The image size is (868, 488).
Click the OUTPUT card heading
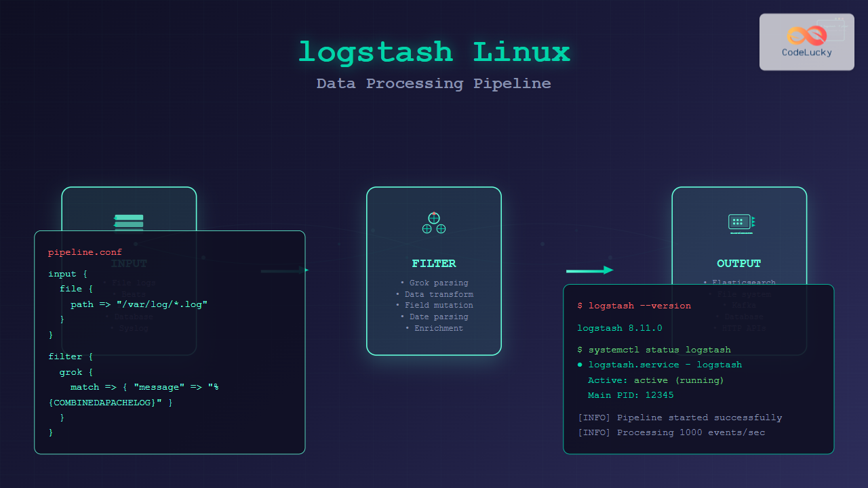(739, 264)
